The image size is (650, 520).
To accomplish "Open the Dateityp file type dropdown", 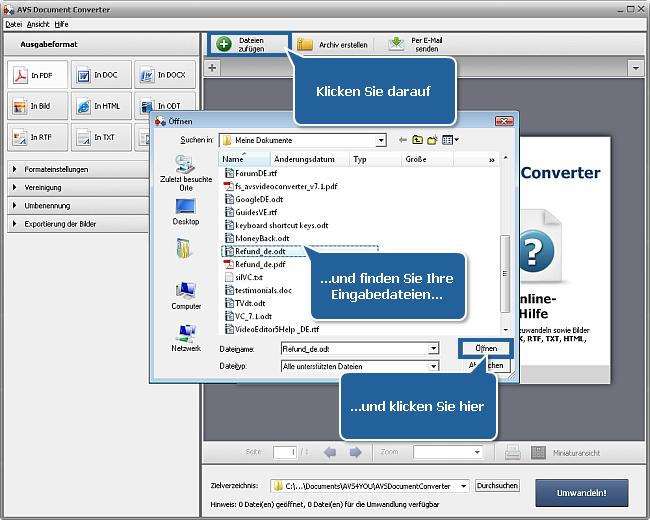I will pyautogui.click(x=433, y=366).
